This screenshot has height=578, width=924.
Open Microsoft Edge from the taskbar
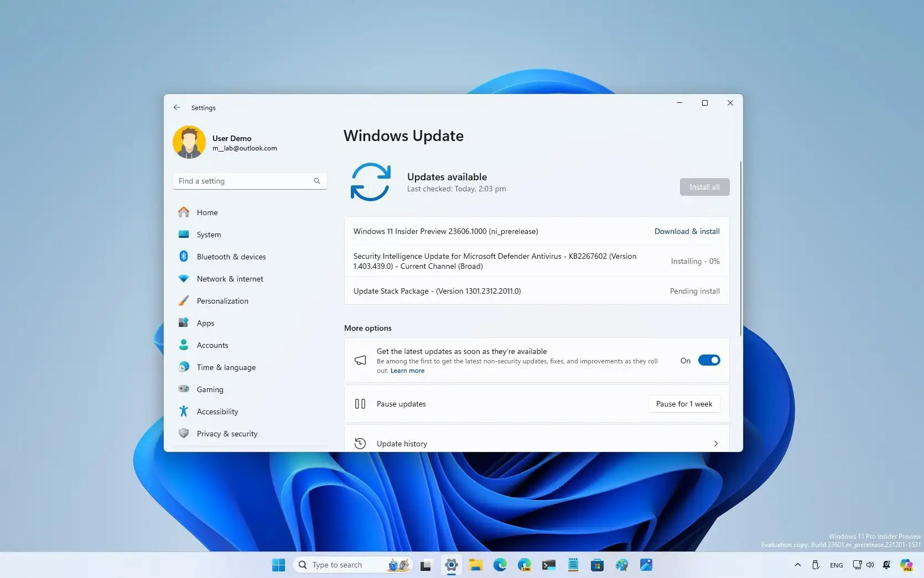(501, 565)
